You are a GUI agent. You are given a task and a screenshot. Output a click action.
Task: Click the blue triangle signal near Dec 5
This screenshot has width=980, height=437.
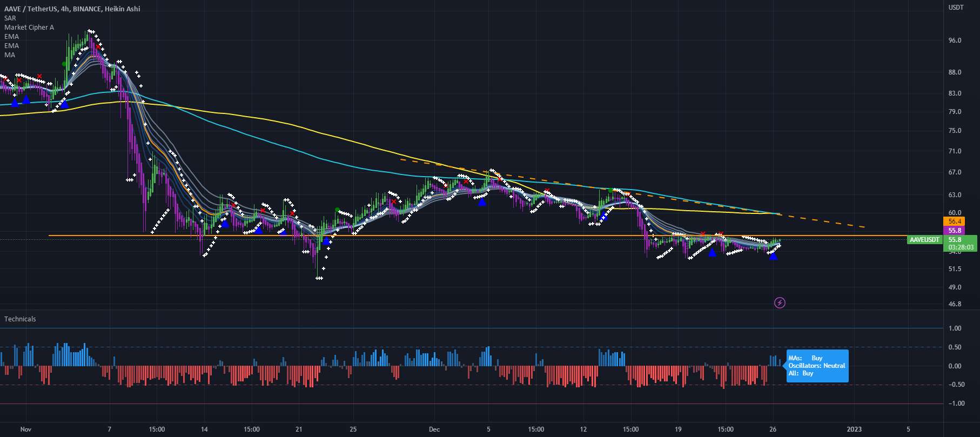(482, 202)
